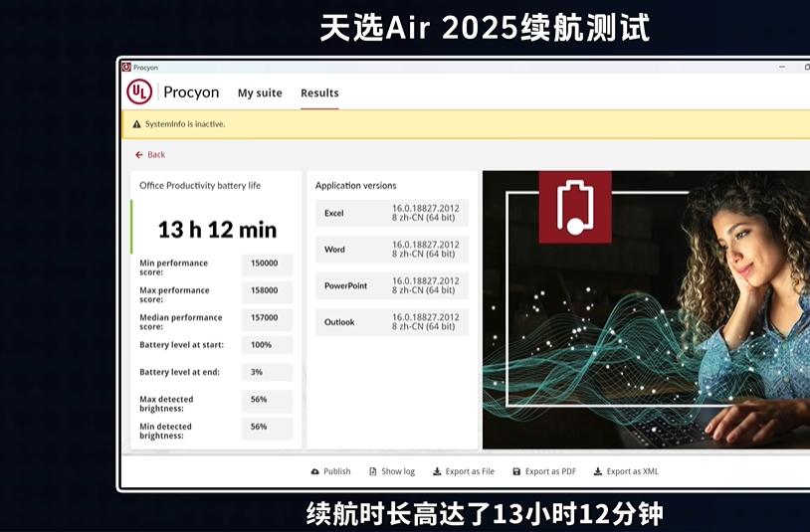Click the battery life benchmark image
810x532 pixels.
pyautogui.click(x=646, y=310)
